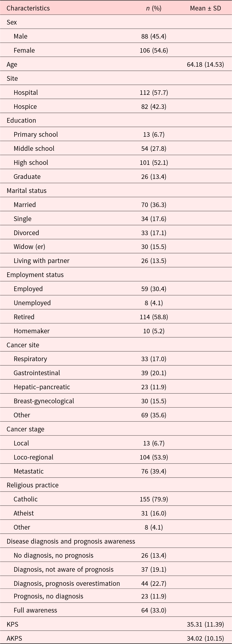Select the High school row label
Image resolution: width=232 pixels, height=644 pixels.
click(x=31, y=162)
